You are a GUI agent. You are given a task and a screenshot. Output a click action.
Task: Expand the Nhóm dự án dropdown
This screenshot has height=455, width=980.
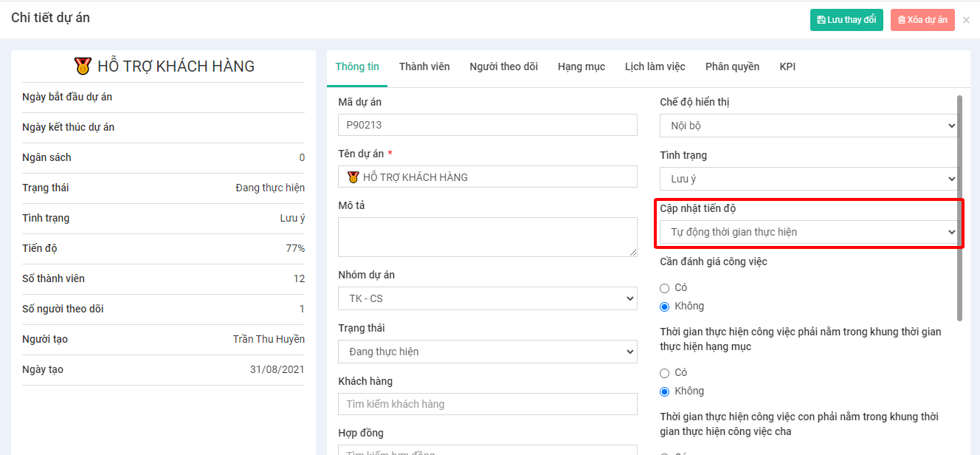point(487,298)
